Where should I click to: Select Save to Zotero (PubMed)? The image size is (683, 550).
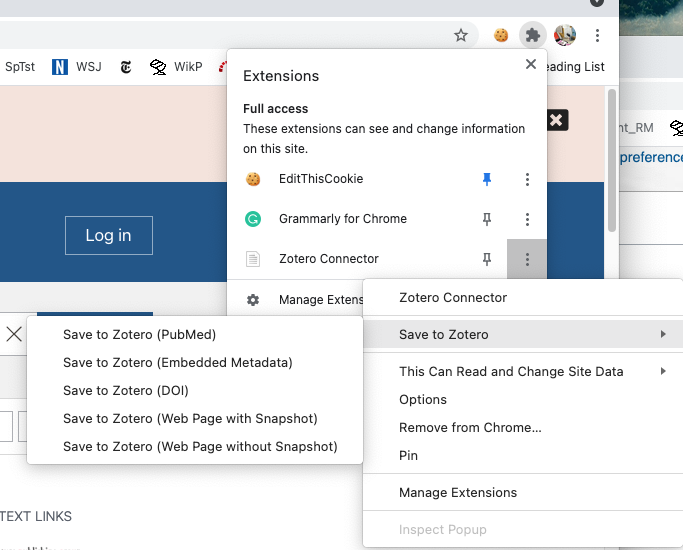(x=139, y=334)
